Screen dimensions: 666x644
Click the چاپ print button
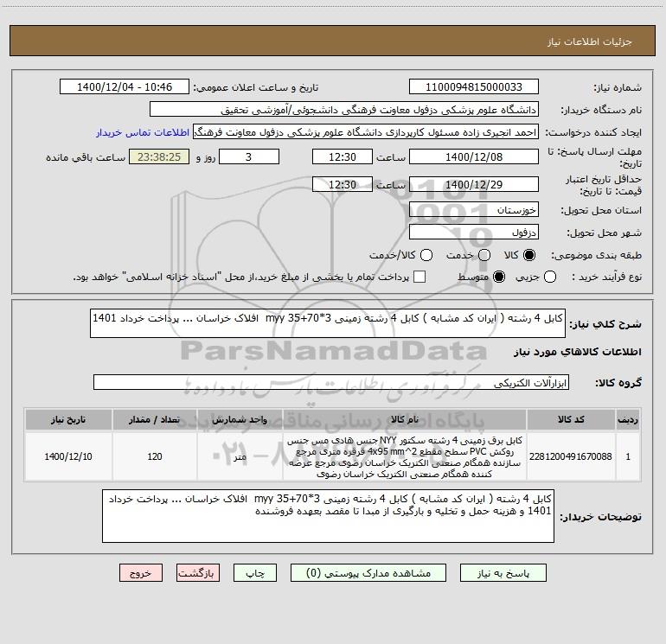[255, 572]
